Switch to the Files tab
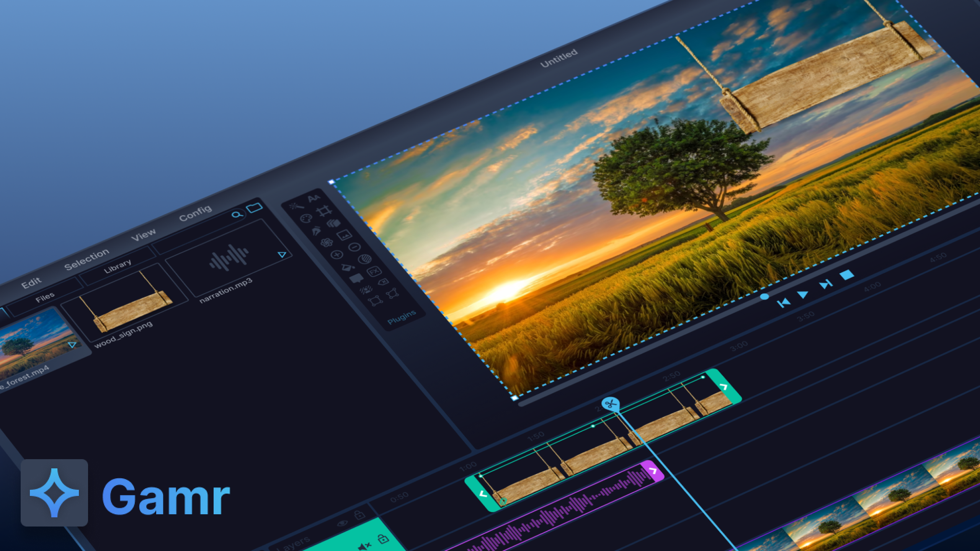Viewport: 980px width, 551px height. coord(45,297)
